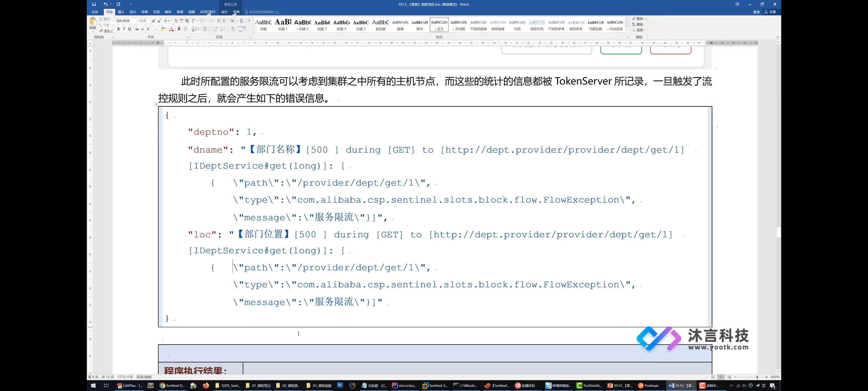
Task: Apply the 副标题 style
Action: (380, 25)
